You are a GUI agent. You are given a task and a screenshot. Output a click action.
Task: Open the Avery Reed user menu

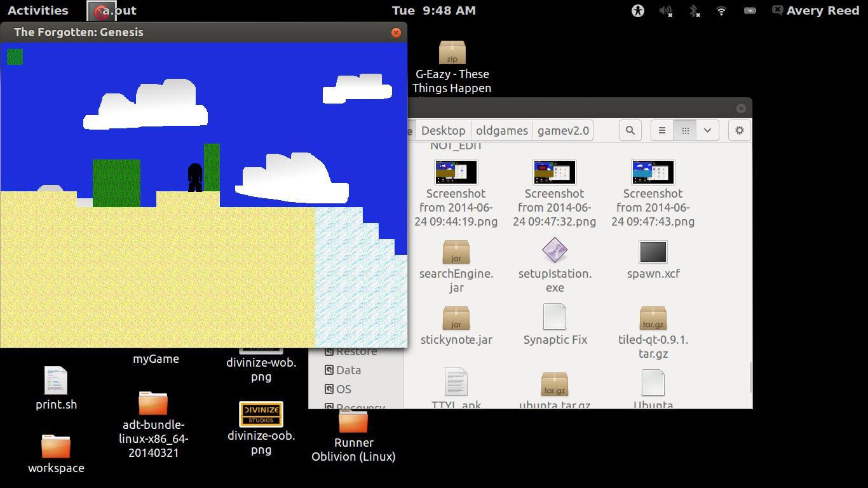pyautogui.click(x=815, y=10)
